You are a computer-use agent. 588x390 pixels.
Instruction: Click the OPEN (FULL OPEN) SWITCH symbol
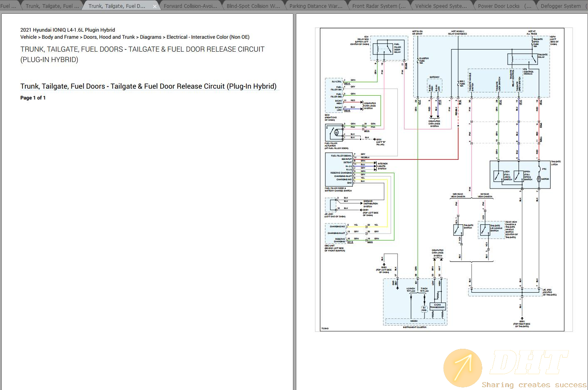point(518,176)
